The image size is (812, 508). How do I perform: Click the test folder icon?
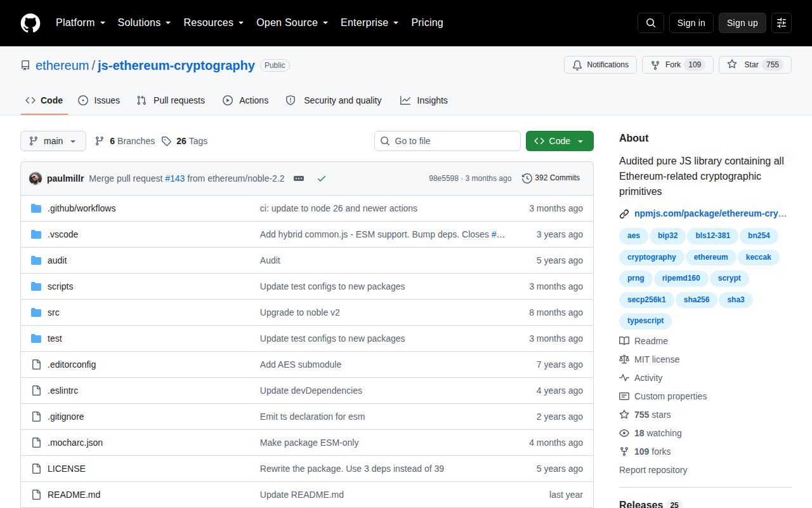pos(36,338)
